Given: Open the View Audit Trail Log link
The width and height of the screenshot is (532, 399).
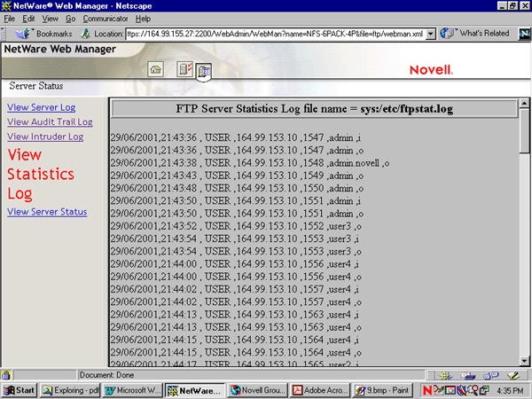Looking at the screenshot, I should click(x=50, y=122).
